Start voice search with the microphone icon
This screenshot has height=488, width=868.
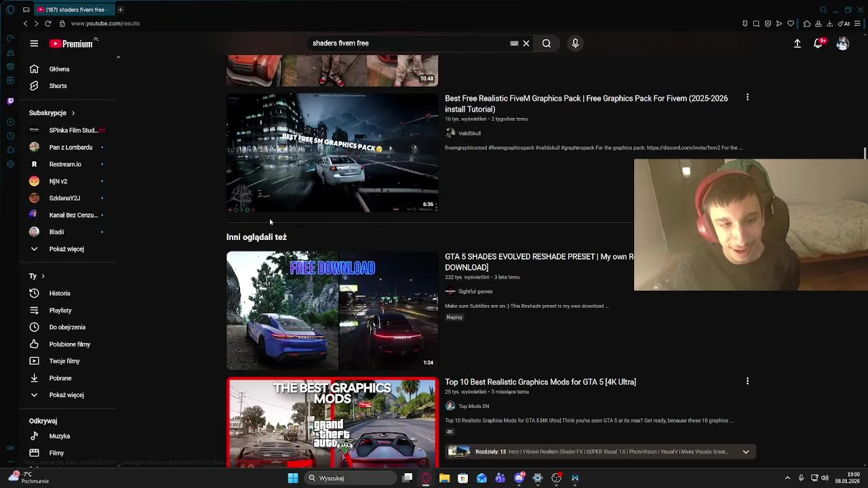[x=575, y=43]
